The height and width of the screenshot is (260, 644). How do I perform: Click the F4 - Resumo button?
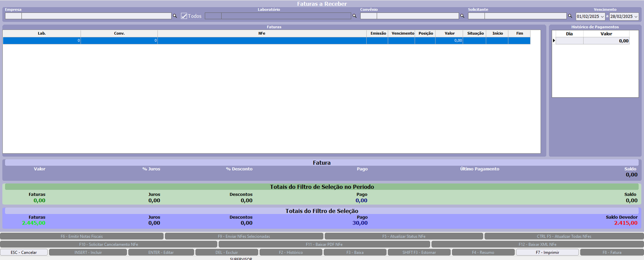pyautogui.click(x=483, y=252)
